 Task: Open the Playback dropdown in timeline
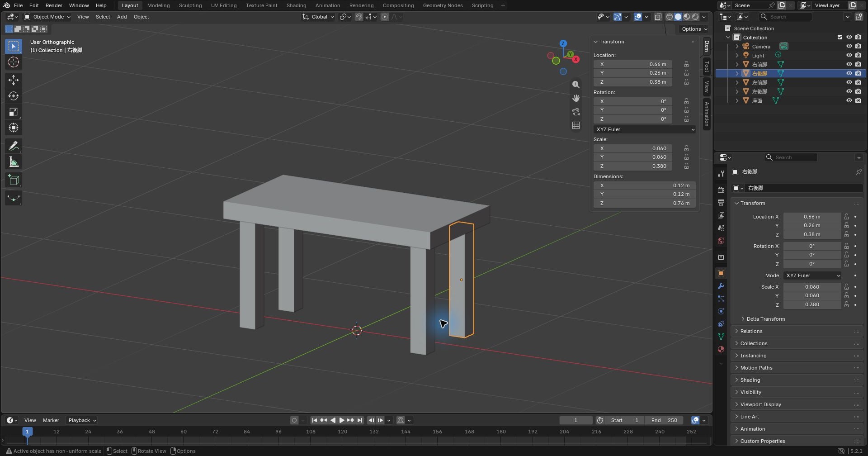pyautogui.click(x=82, y=420)
